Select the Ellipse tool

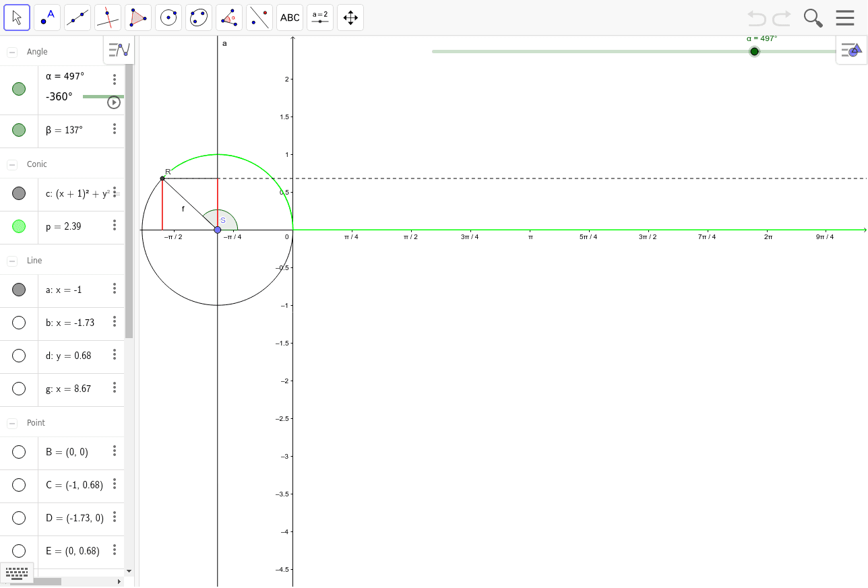[x=199, y=18]
